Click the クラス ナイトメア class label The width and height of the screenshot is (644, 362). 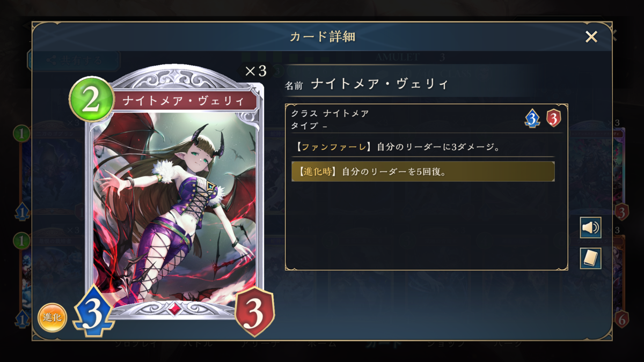330,113
